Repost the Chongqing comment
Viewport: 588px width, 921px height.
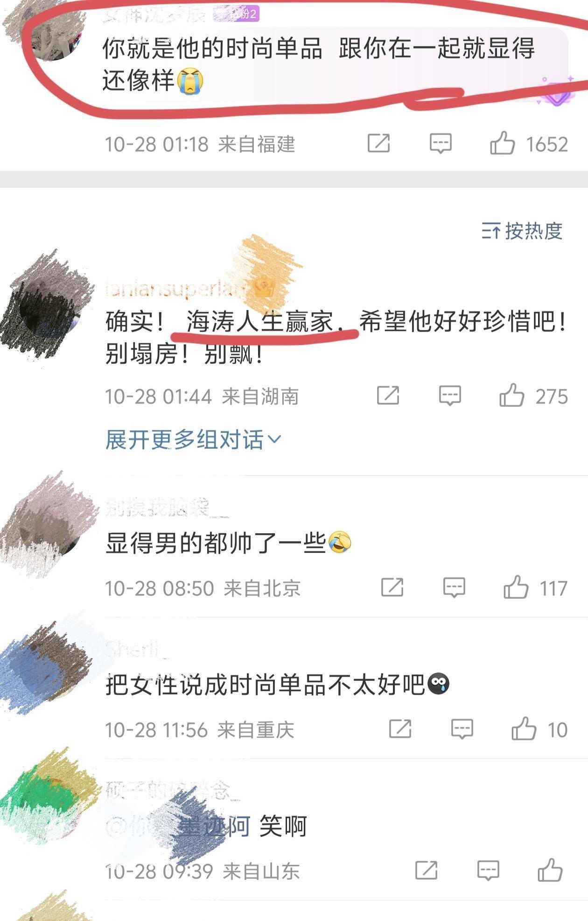coord(400,729)
